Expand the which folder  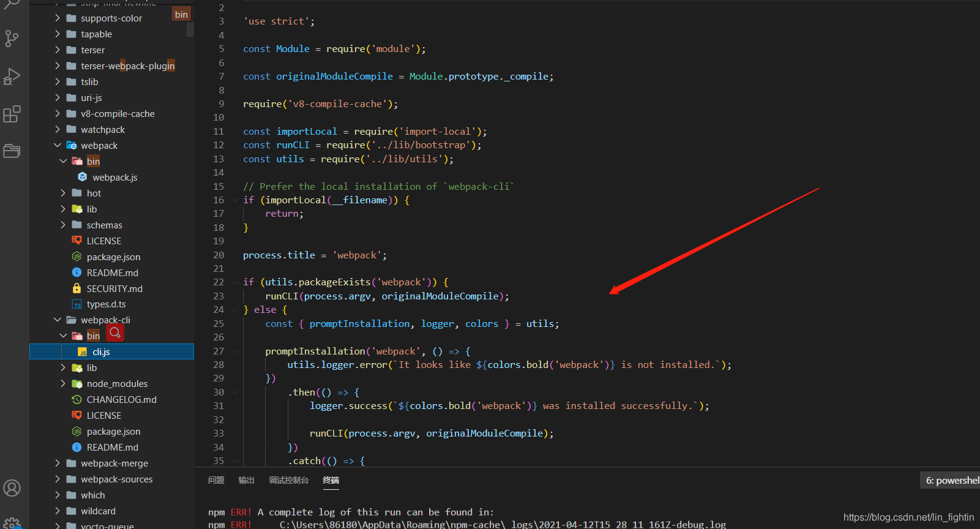(x=58, y=495)
